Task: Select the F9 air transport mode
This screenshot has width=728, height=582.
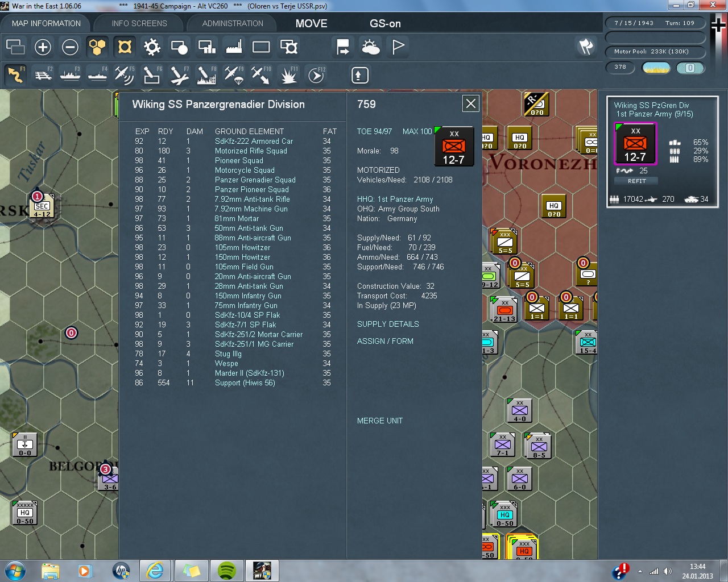Action: (x=234, y=74)
